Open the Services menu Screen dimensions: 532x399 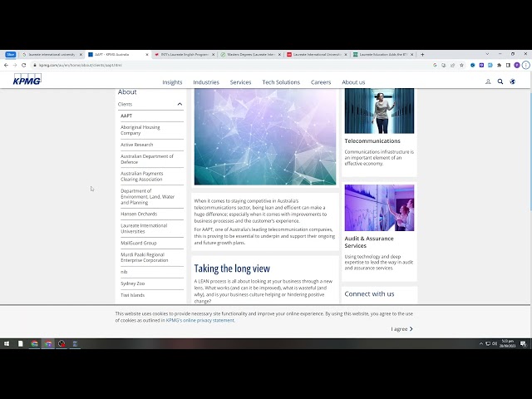click(x=240, y=82)
